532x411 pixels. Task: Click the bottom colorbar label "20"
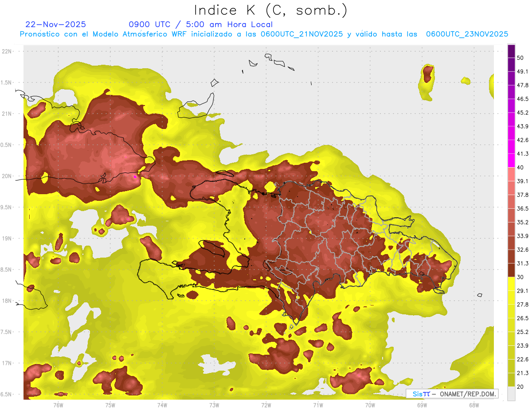coord(520,387)
